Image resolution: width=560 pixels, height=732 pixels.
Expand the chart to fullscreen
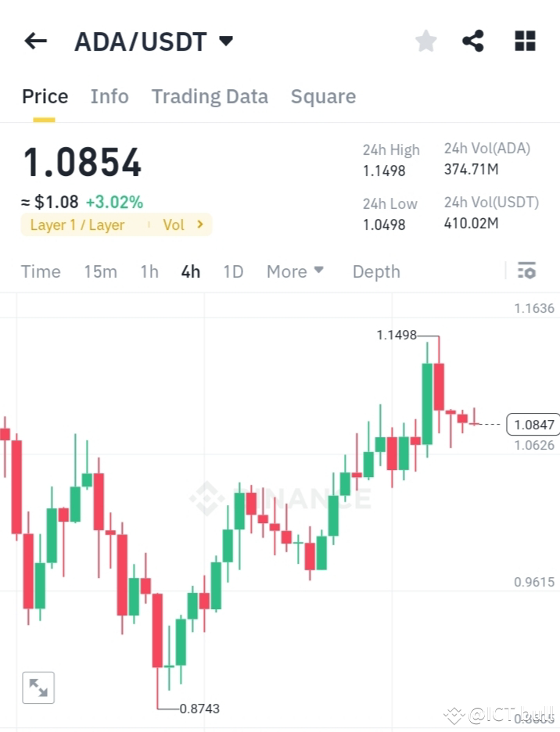coord(38,687)
